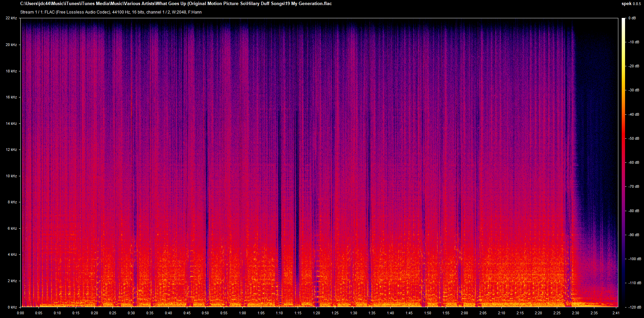Click the 0:55 time axis label
Image resolution: width=644 pixels, height=318 pixels.
224,313
